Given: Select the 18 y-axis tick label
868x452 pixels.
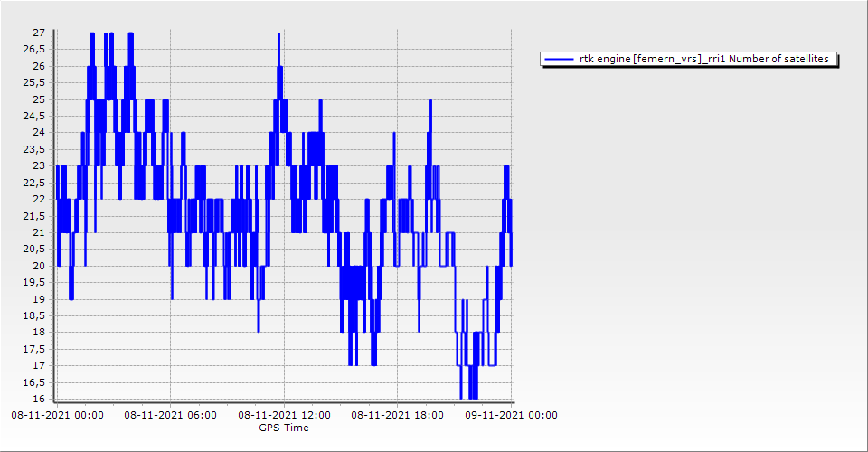Looking at the screenshot, I should click(x=39, y=333).
